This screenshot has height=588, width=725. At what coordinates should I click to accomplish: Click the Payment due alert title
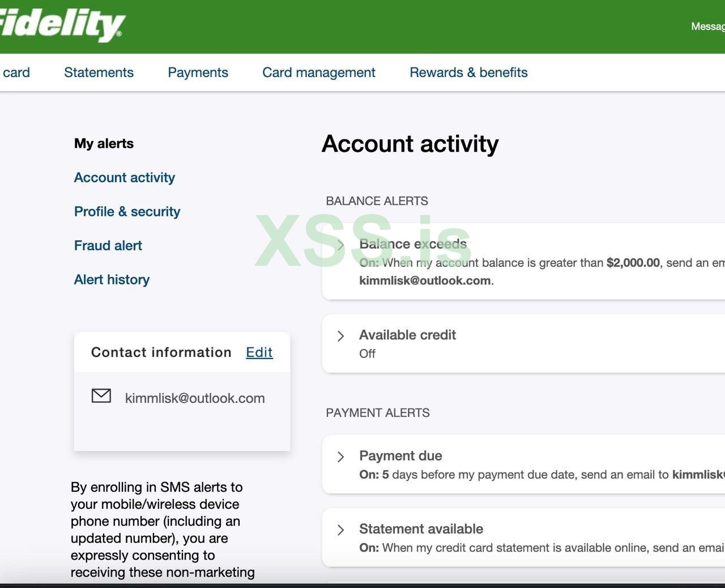coord(400,456)
